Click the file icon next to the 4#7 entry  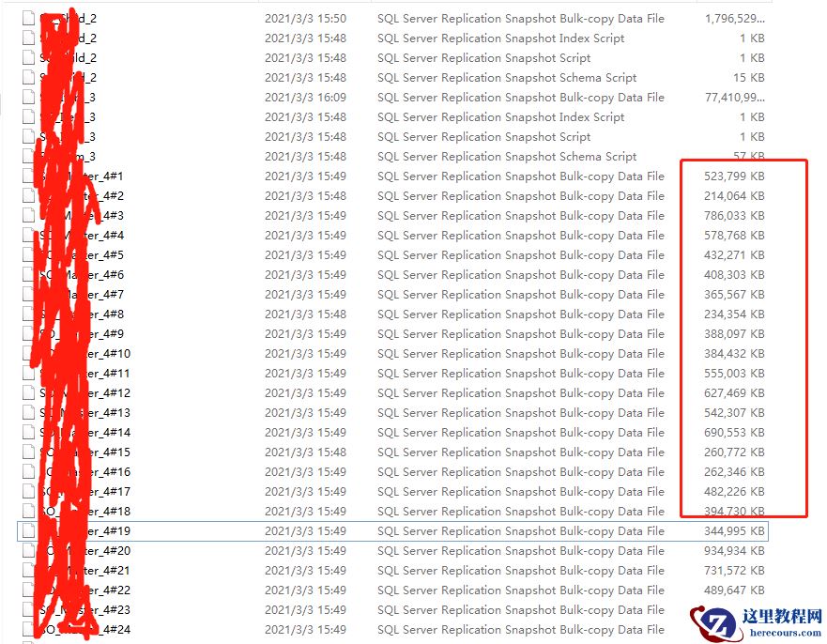point(28,295)
